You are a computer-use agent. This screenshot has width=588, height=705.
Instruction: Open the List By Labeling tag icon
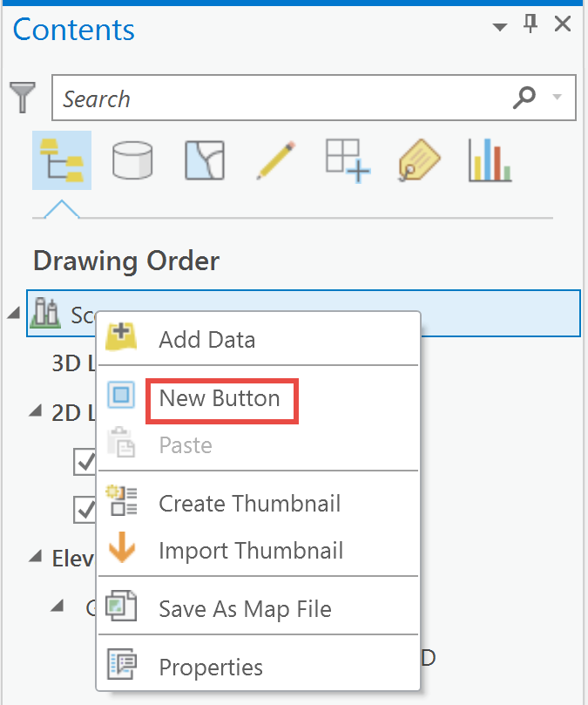tap(418, 160)
